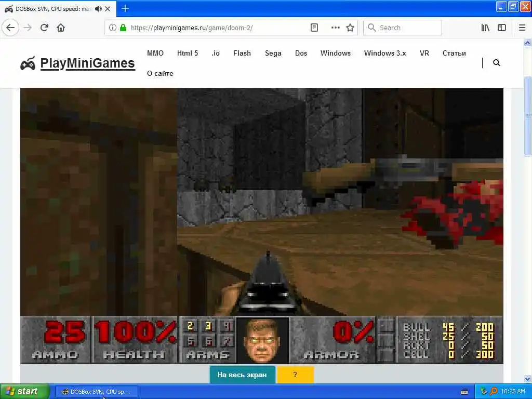Click the keyboard icon in taskbar
Image resolution: width=532 pixels, height=399 pixels.
(x=464, y=392)
